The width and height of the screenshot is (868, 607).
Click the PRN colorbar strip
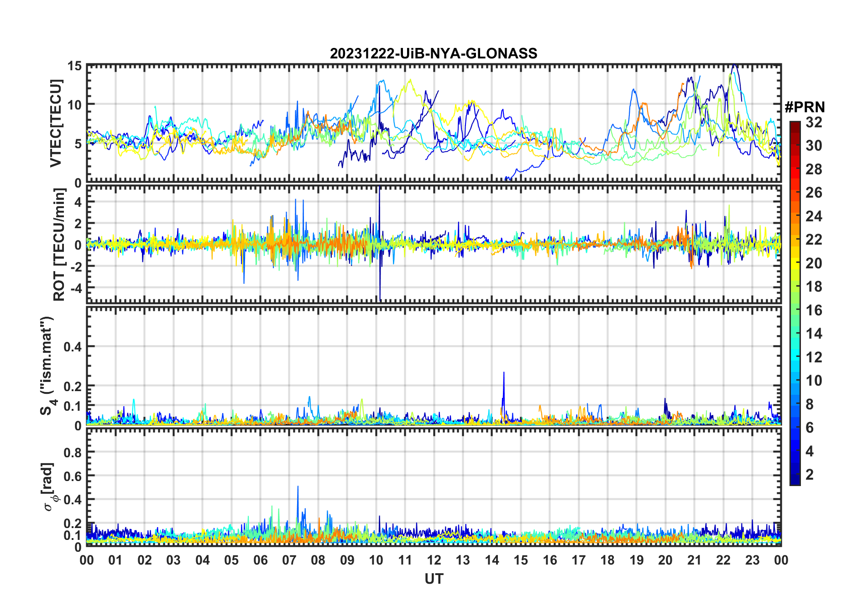795,303
